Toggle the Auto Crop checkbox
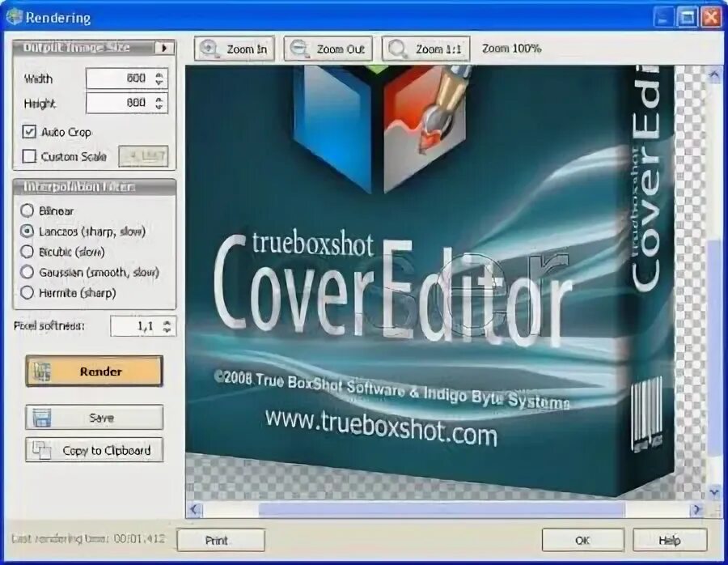Viewport: 728px width, 565px height. 29,132
